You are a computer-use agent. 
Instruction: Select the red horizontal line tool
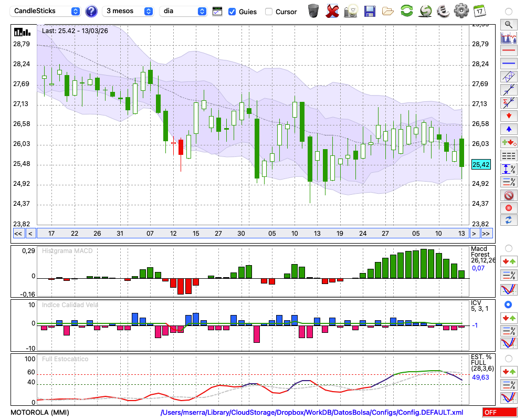[x=509, y=50]
